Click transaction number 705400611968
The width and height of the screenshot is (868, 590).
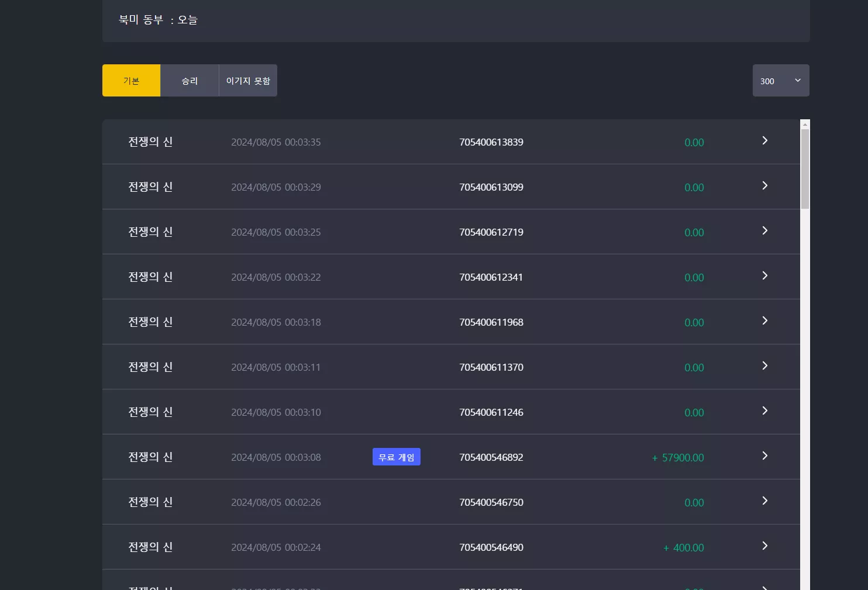click(491, 322)
